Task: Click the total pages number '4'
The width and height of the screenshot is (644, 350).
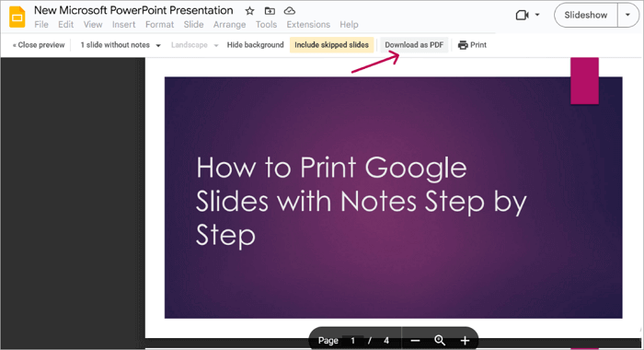Action: [386, 341]
